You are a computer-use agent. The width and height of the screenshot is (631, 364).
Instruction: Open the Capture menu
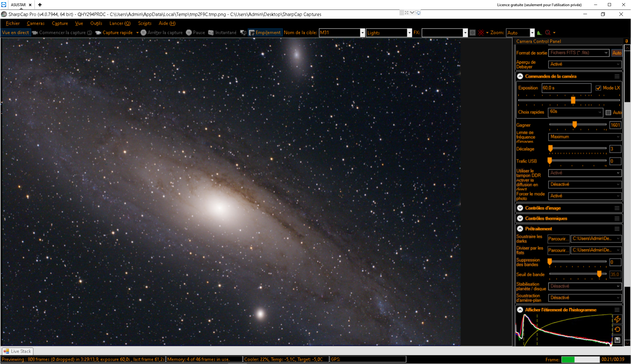pos(60,23)
